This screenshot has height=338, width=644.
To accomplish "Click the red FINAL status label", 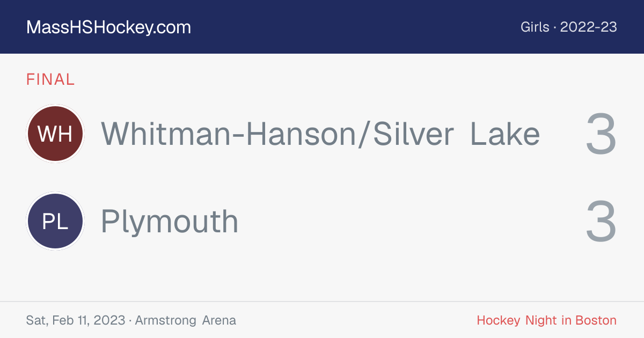I will coord(50,79).
